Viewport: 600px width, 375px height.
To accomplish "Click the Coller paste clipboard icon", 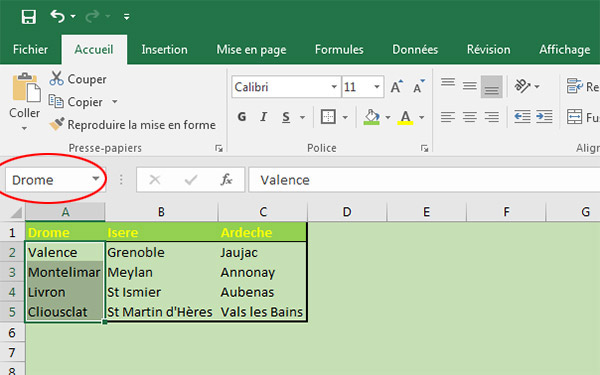I will [26, 88].
